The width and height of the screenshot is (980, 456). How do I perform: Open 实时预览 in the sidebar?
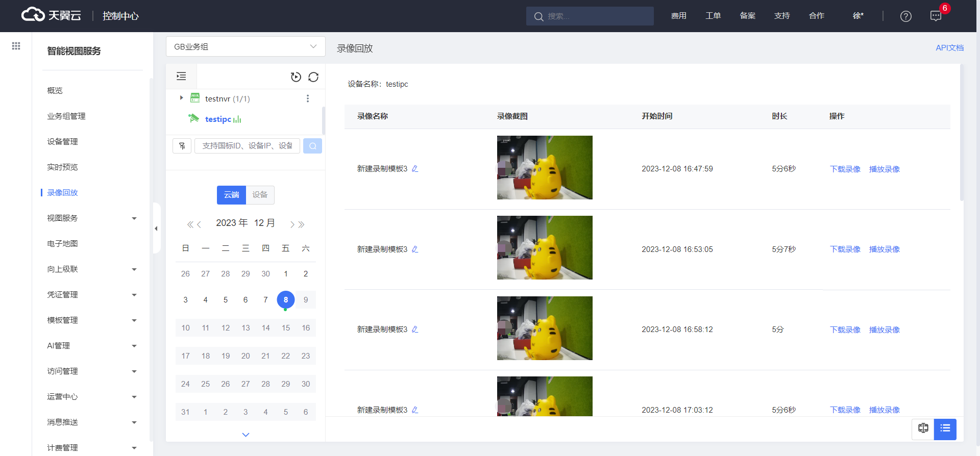(62, 167)
